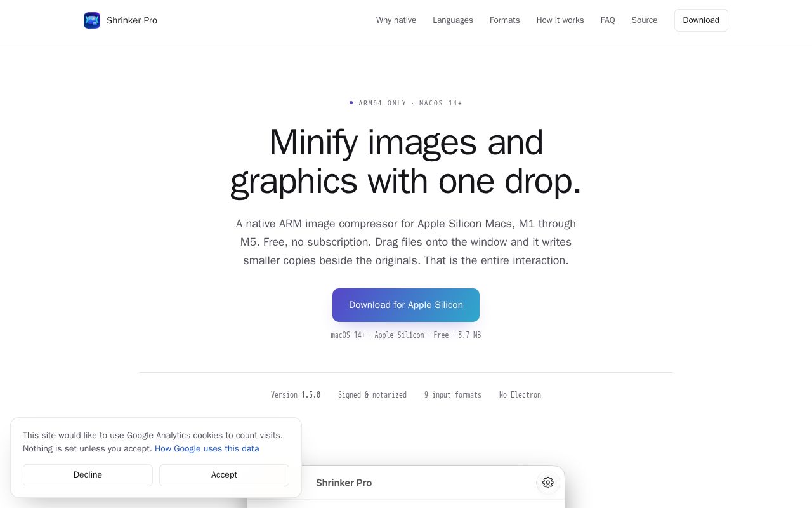Click the 'Version 1.5.0' text
The image size is (812, 508).
[296, 395]
